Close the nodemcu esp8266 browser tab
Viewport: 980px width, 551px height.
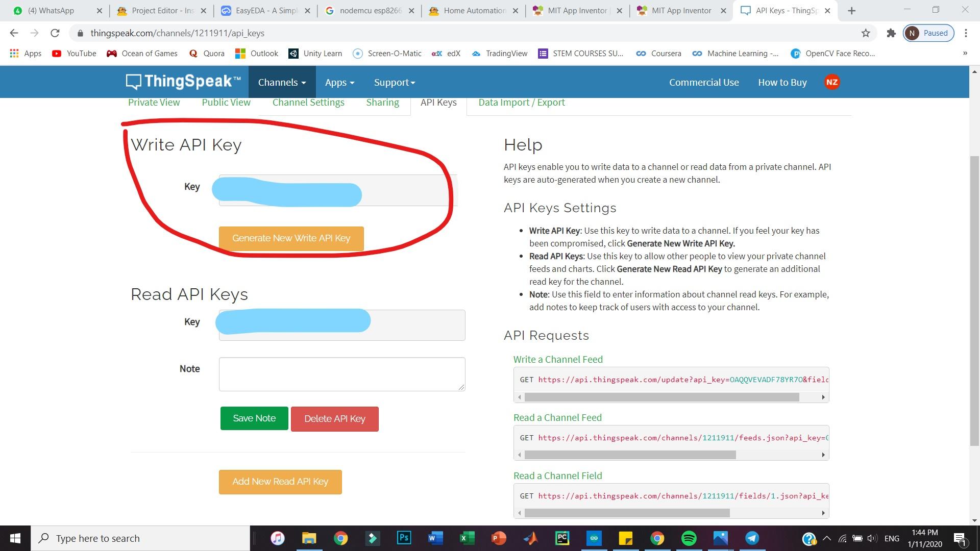[411, 11]
